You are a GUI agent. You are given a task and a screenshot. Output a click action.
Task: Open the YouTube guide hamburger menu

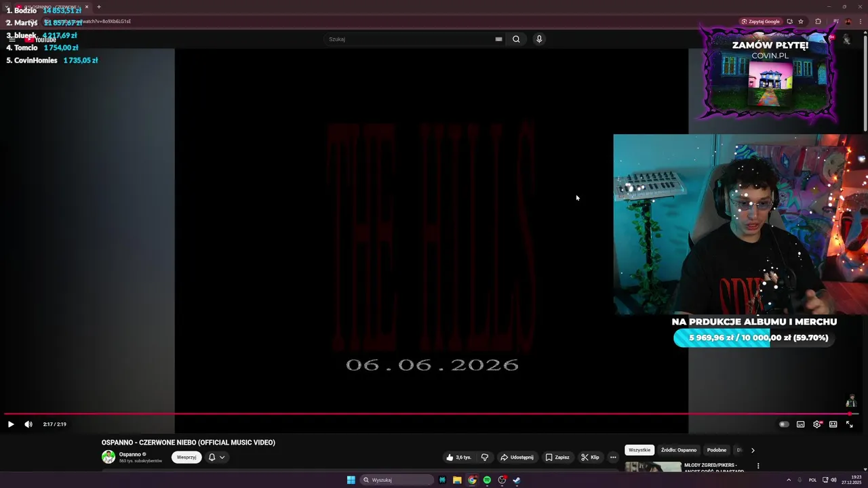click(x=12, y=39)
